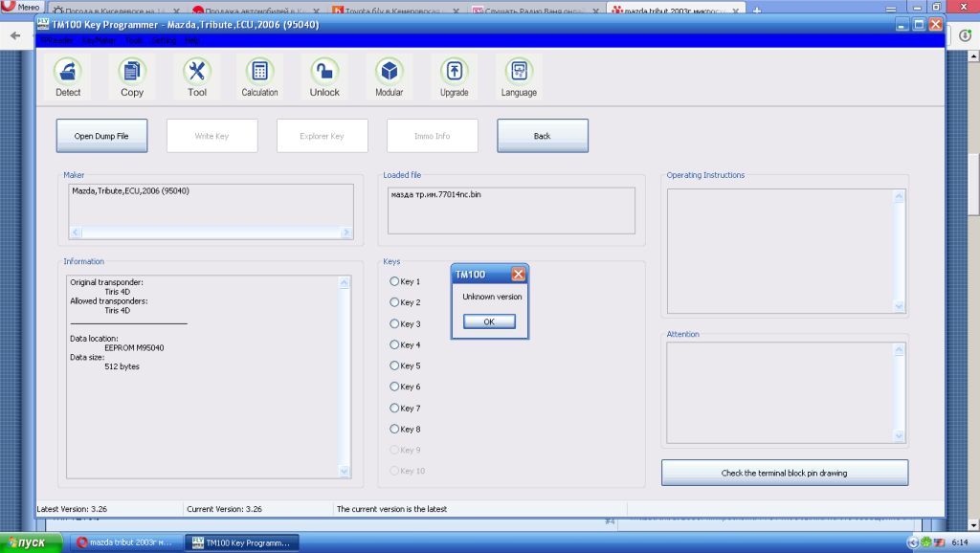Select the Key 1 radio button
Screen dimensions: 980x553
(394, 281)
